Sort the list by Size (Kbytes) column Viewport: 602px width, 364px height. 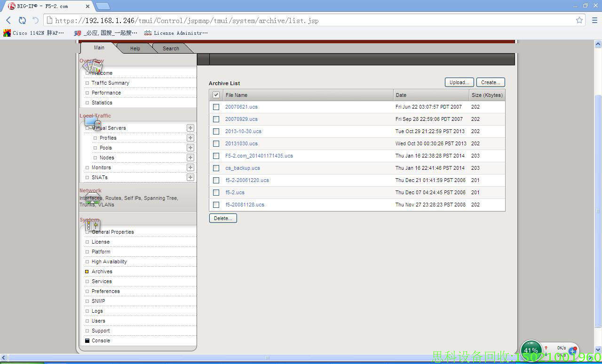point(487,95)
